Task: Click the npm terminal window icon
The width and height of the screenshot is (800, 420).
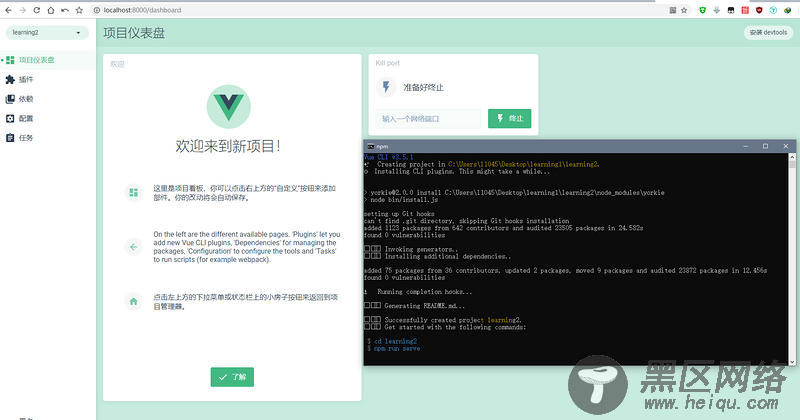Action: 371,146
